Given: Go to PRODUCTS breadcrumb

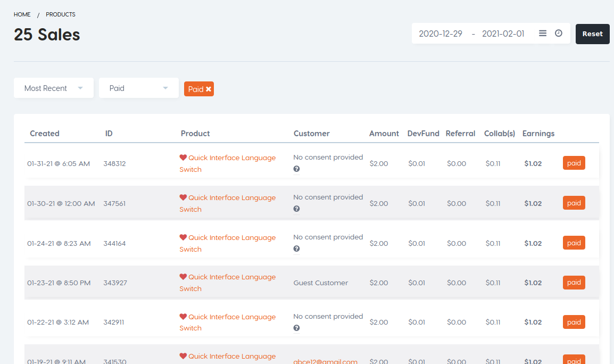Looking at the screenshot, I should click(x=61, y=14).
